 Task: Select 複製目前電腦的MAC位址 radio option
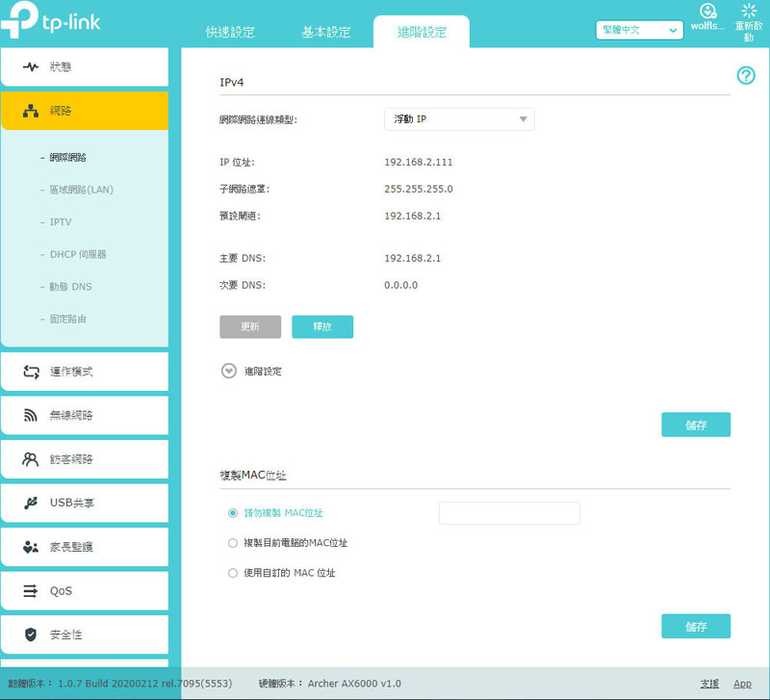coord(233,543)
